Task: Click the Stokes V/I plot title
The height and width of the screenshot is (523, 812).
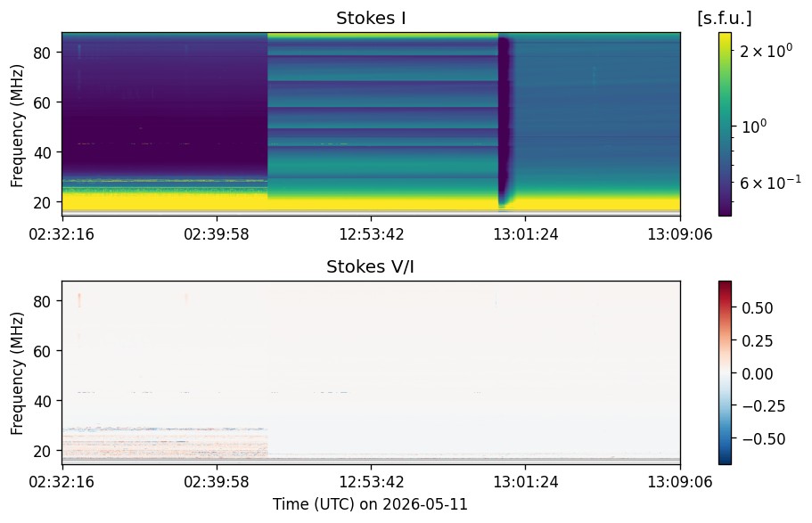Action: [x=370, y=266]
